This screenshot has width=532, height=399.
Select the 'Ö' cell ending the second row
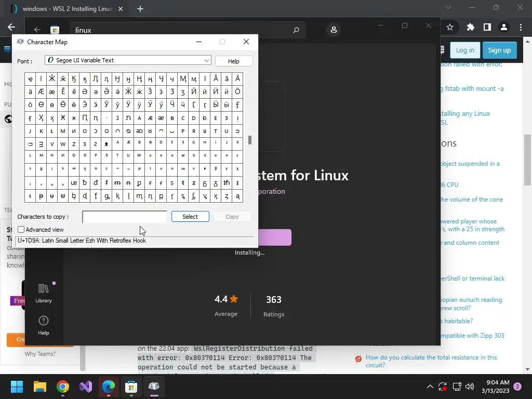point(237,91)
